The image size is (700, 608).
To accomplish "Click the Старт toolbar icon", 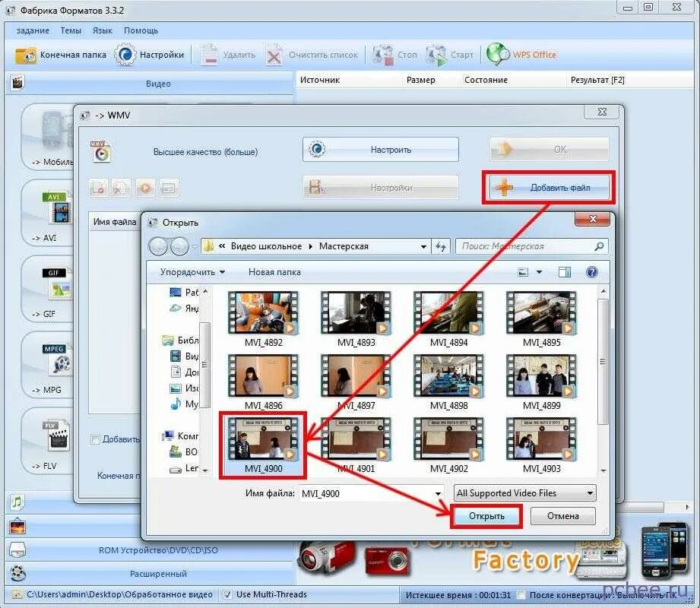I will [x=436, y=55].
